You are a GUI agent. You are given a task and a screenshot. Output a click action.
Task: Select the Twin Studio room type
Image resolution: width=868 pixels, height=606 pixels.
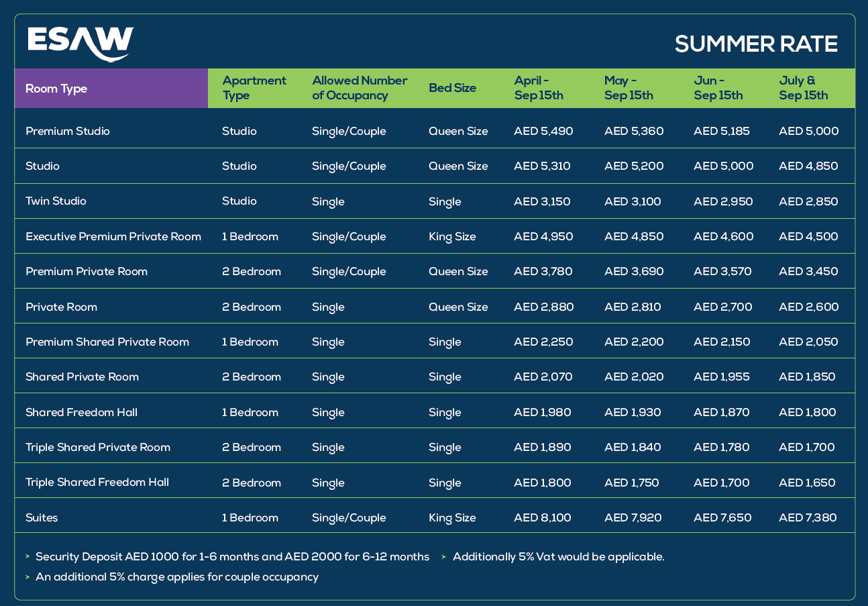tap(56, 201)
